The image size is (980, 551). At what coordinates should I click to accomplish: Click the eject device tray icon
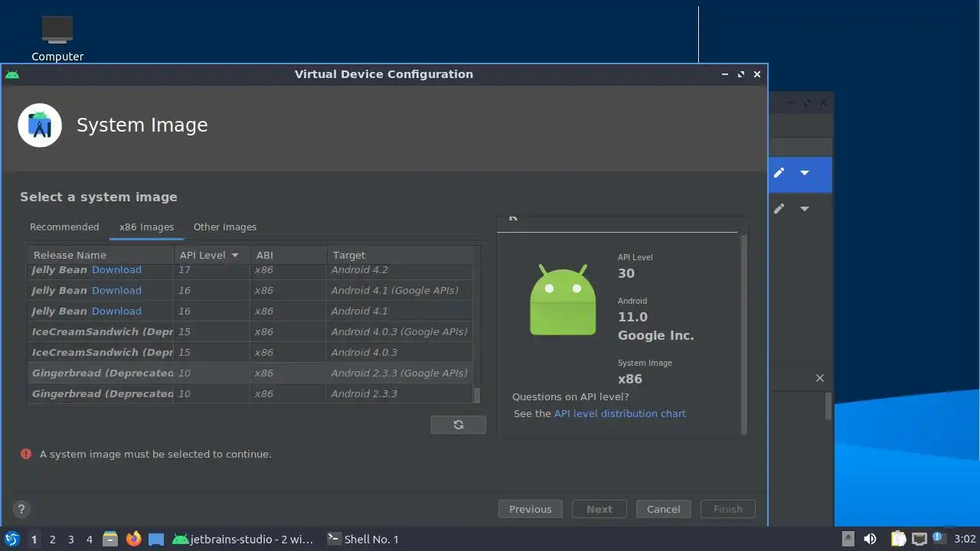coord(848,540)
